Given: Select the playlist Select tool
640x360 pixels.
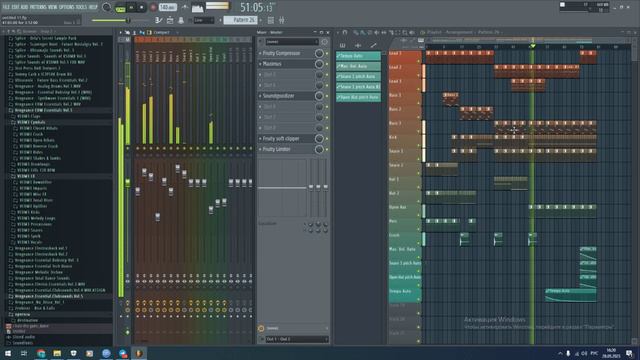Looking at the screenshot, I should [397, 32].
